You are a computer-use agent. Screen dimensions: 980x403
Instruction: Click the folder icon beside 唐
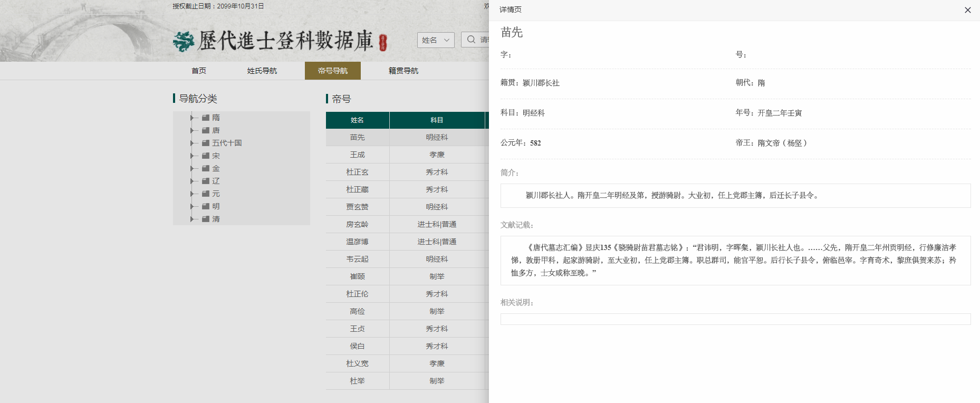click(206, 130)
